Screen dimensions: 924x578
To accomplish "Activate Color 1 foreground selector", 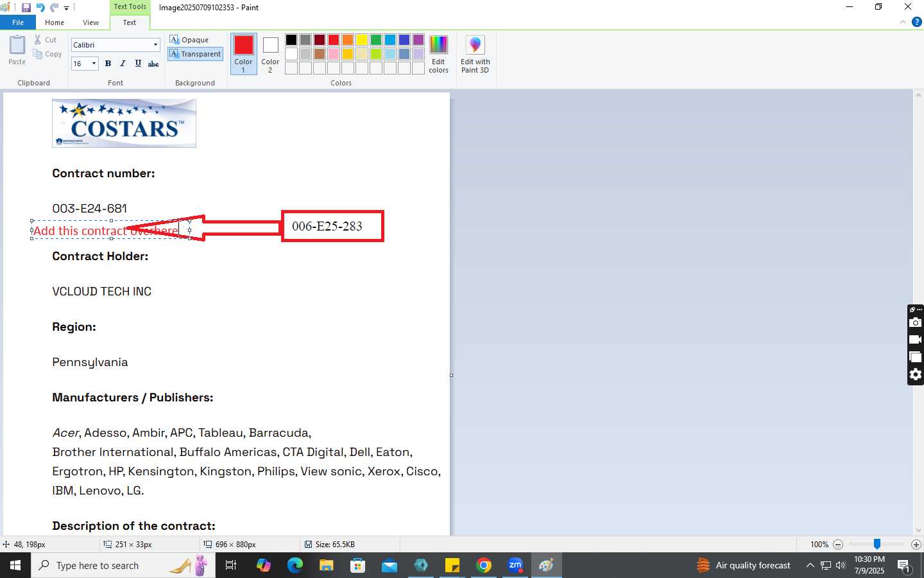I will click(243, 54).
